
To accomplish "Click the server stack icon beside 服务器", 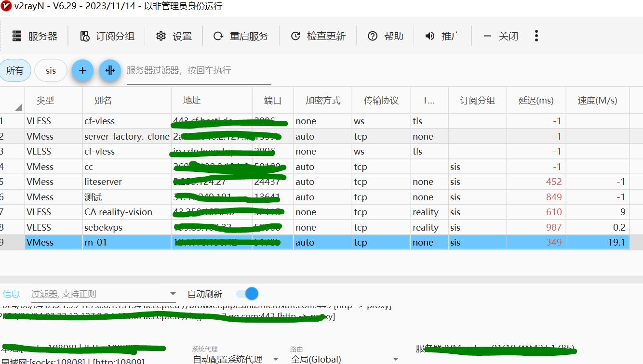I will 17,36.
